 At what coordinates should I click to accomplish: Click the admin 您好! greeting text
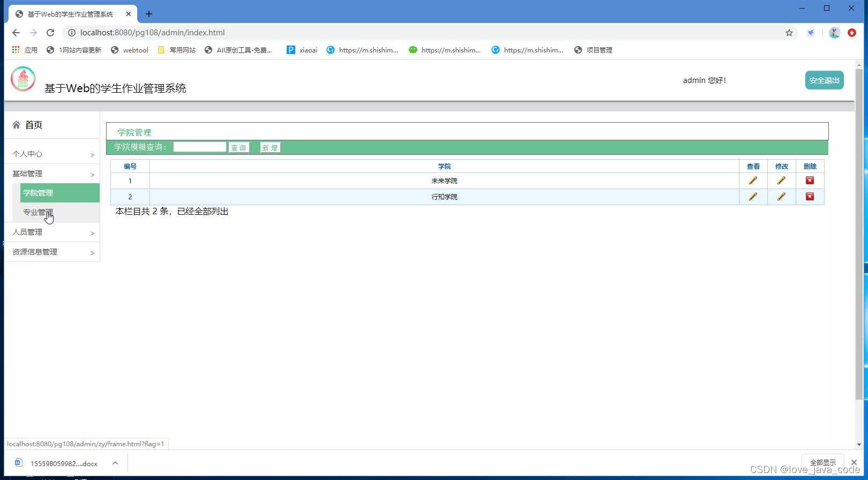tap(704, 80)
